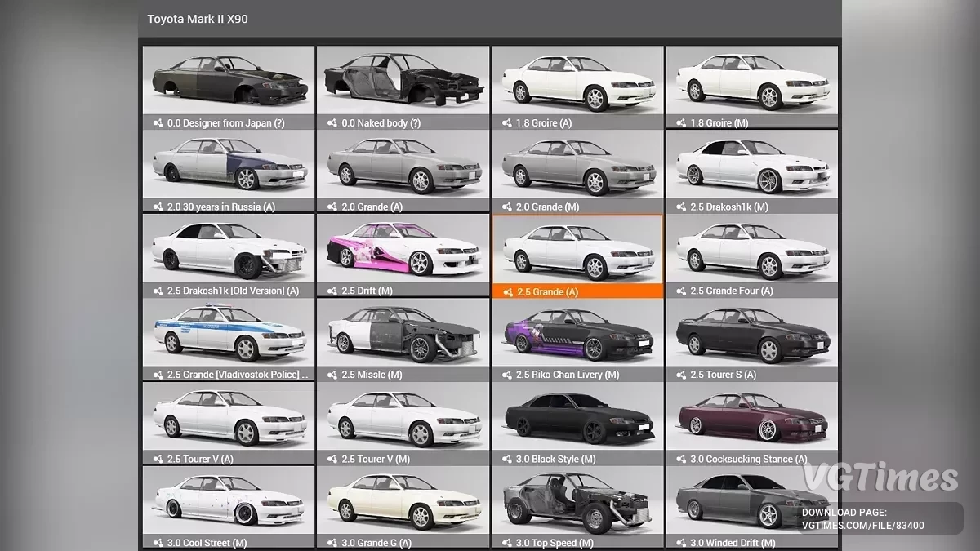Click the share icon for "2.5 Missle (M)"

[331, 375]
